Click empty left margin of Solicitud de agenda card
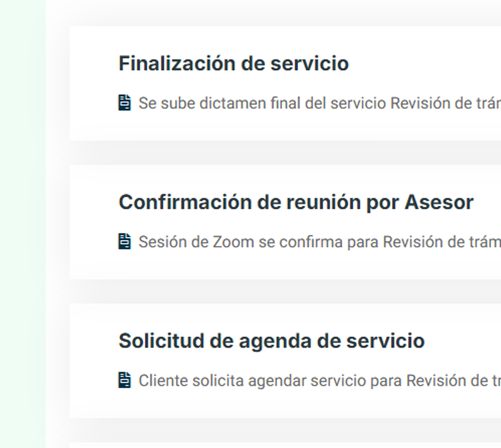 click(93, 360)
